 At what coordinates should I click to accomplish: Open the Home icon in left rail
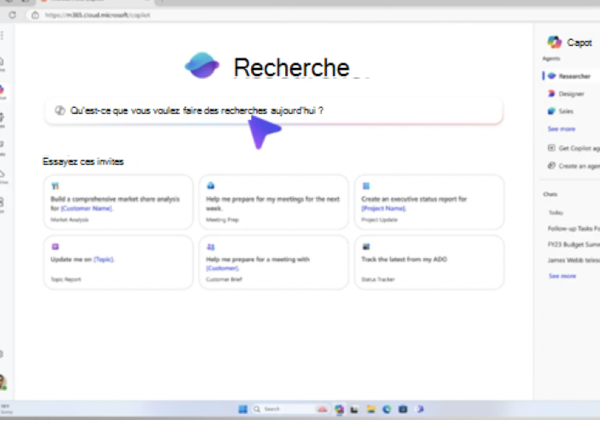[x=2, y=63]
